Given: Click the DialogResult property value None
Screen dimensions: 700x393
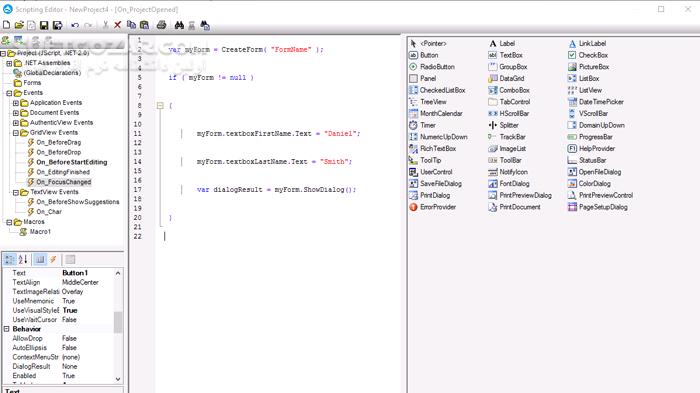Looking at the screenshot, I should point(70,366).
